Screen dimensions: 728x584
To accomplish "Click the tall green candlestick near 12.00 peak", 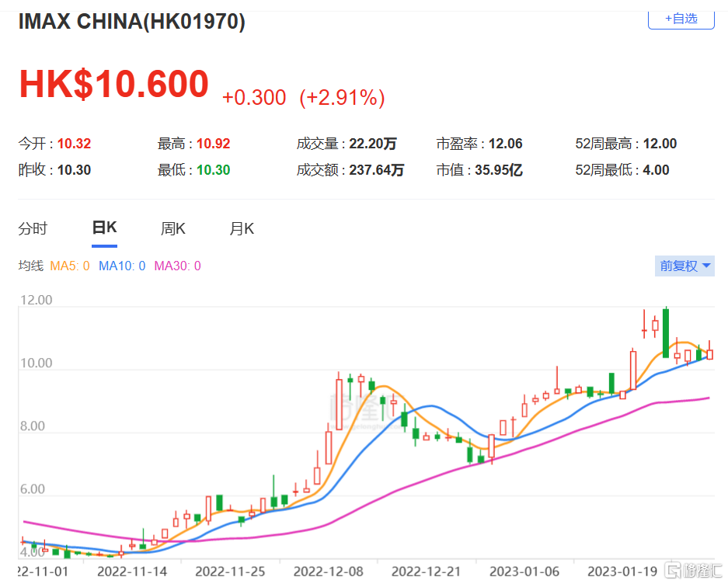I will click(666, 332).
